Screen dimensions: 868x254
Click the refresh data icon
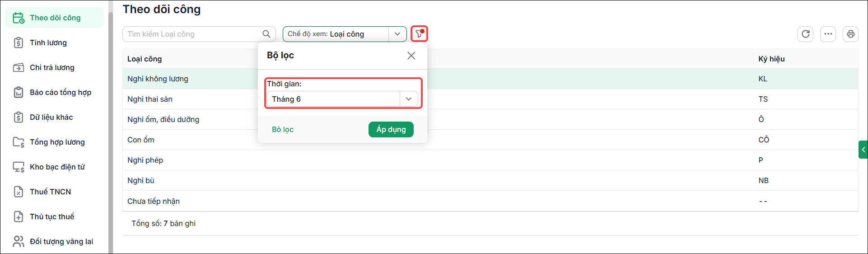pos(805,34)
